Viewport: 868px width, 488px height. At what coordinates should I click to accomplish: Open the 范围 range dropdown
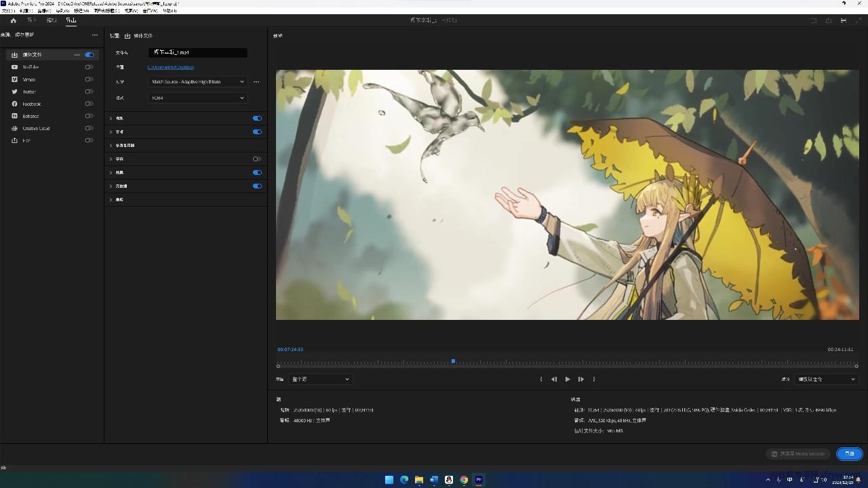click(x=320, y=380)
